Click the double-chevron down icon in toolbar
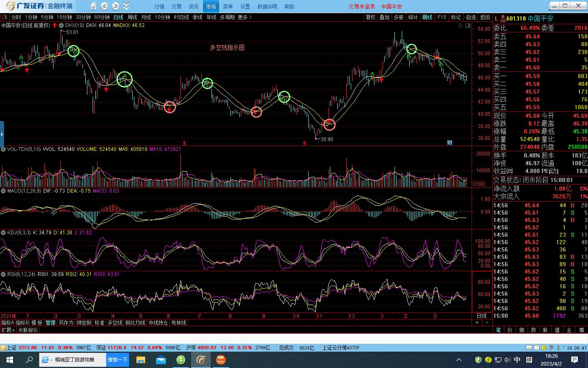The image size is (588, 368). click(x=126, y=6)
